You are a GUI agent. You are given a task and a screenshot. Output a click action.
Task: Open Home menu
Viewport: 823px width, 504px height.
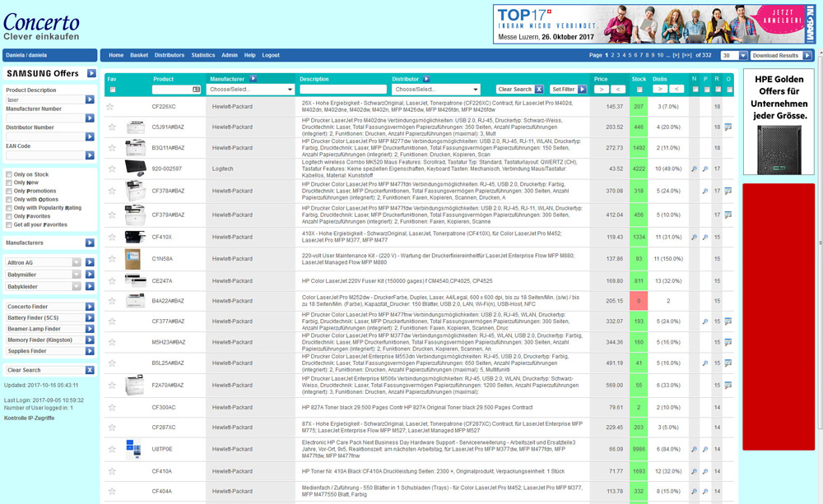coord(116,55)
